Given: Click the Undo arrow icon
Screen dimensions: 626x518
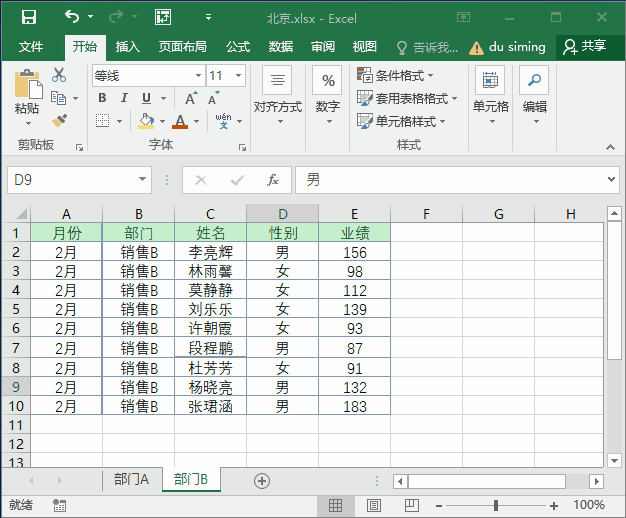Looking at the screenshot, I should point(72,17).
